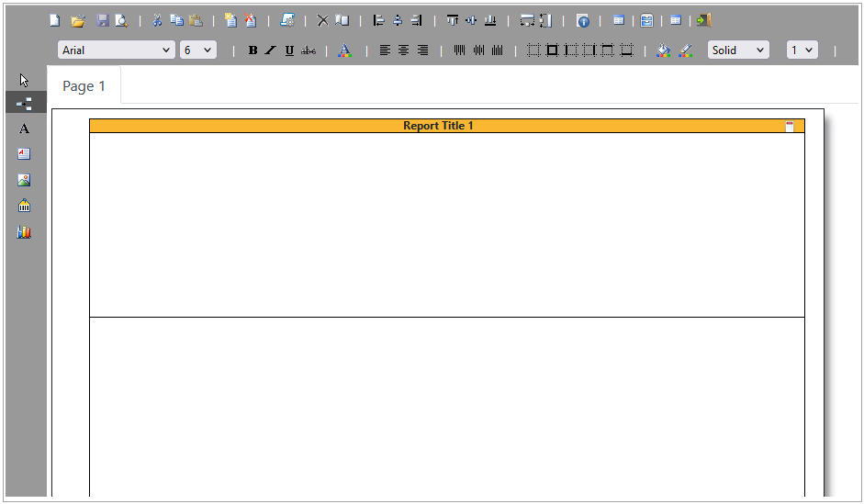Delete the current page with red X page icon

(250, 20)
